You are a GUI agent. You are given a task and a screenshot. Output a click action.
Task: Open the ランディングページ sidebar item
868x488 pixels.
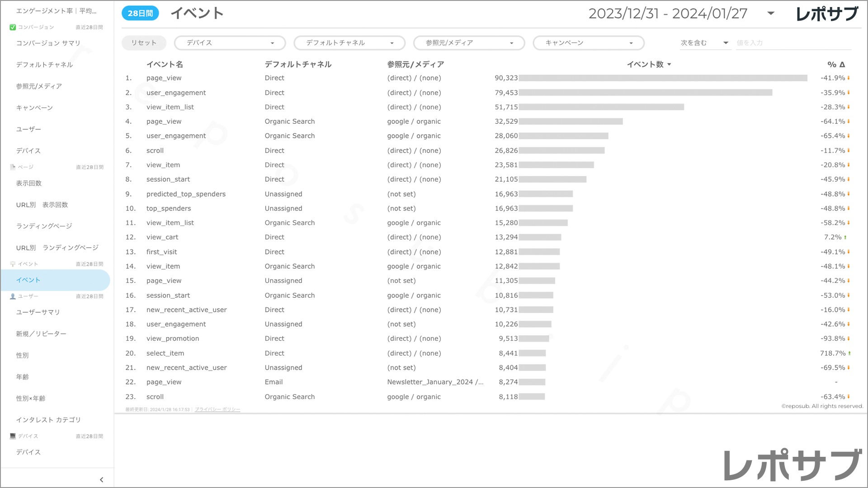click(x=44, y=226)
